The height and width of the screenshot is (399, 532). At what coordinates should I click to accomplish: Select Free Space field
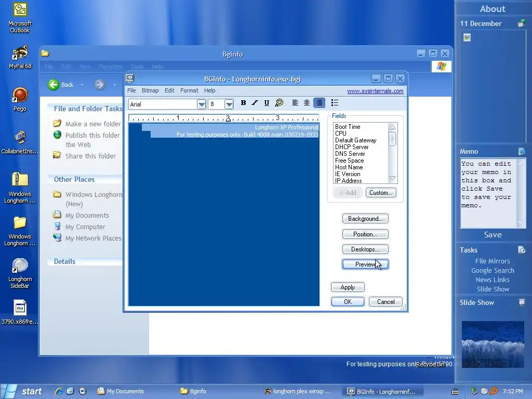pos(349,161)
